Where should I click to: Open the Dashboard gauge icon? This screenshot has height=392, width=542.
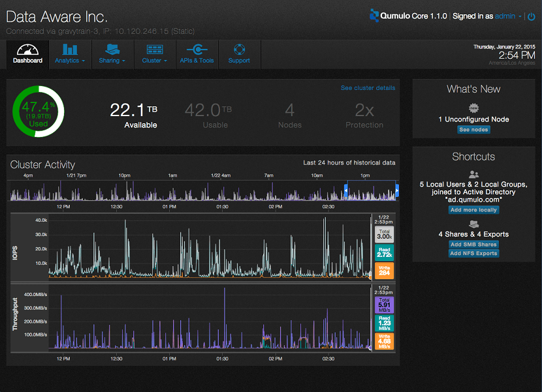click(x=27, y=50)
